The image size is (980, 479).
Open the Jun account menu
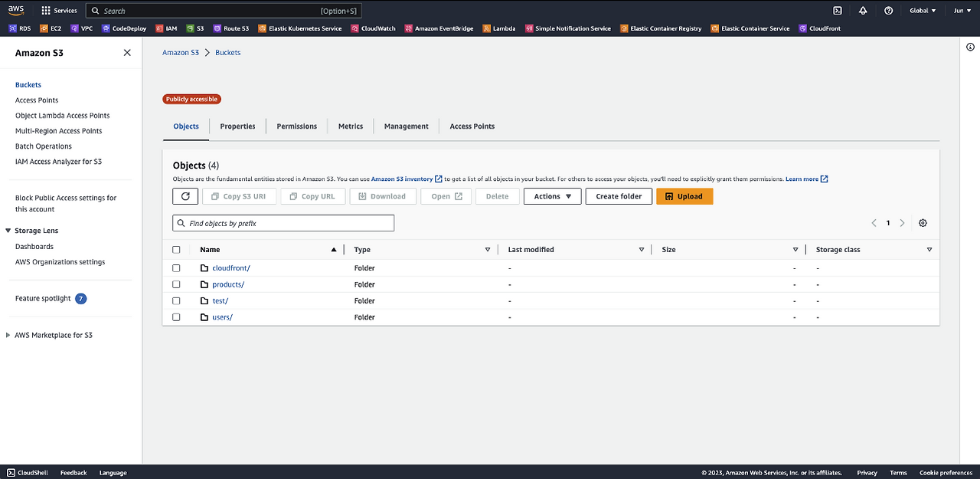[962, 11]
